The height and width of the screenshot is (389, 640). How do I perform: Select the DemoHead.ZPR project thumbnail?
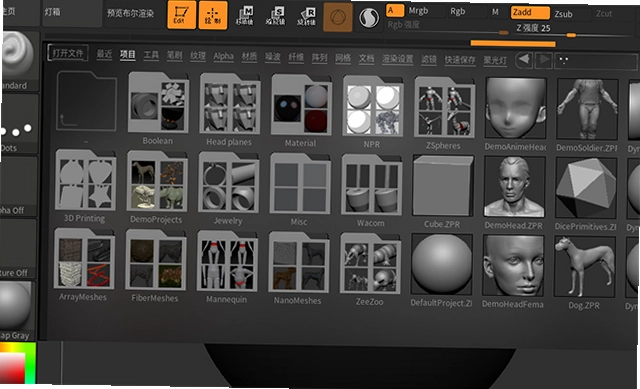pos(514,193)
